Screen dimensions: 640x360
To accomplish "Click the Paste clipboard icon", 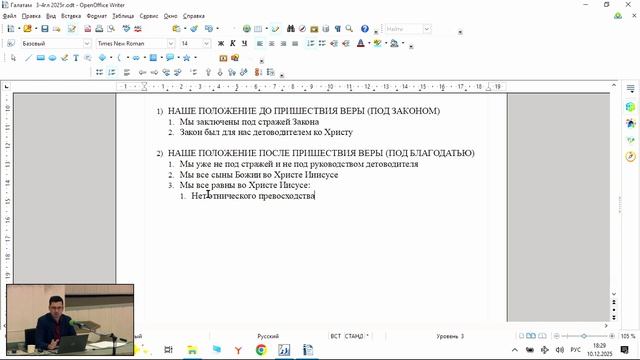I will [x=176, y=29].
